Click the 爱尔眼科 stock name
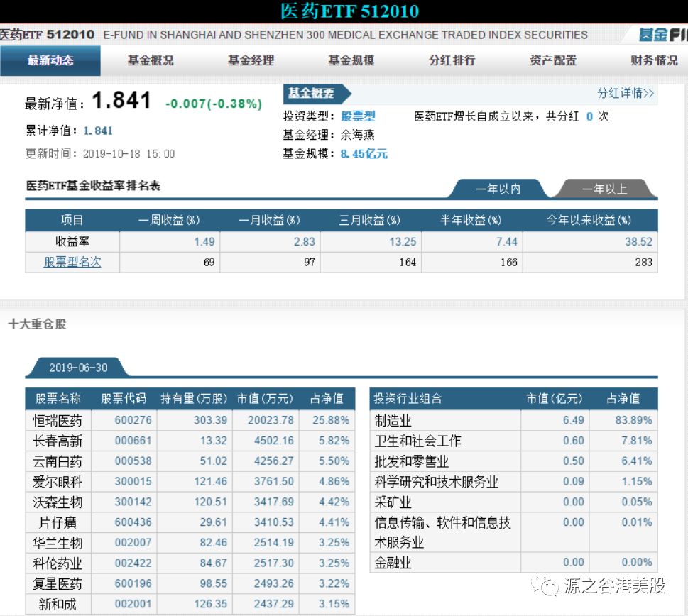This screenshot has width=688, height=616. (58, 482)
